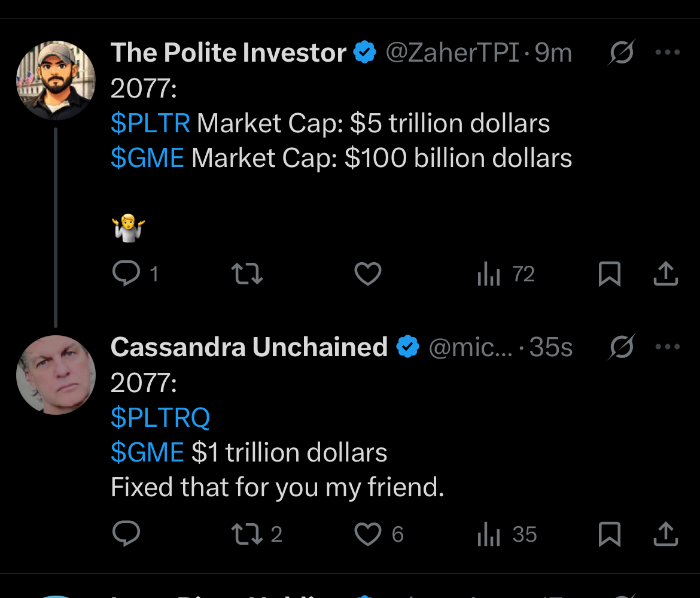Like Cassandra Unchained's tweet with 6 likes

[379, 534]
